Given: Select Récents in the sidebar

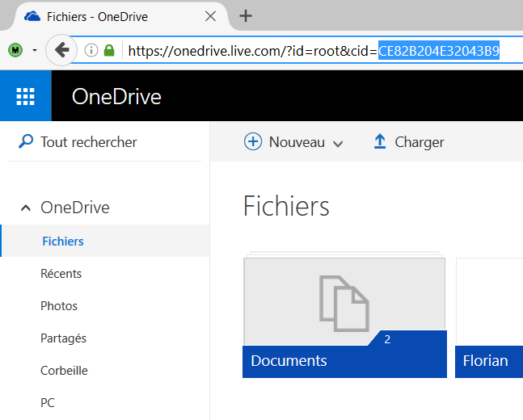Looking at the screenshot, I should coord(61,274).
